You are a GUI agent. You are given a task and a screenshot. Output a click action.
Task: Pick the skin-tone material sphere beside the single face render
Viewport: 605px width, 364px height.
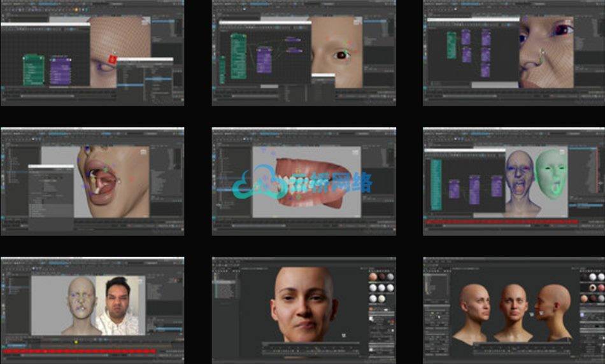click(373, 276)
